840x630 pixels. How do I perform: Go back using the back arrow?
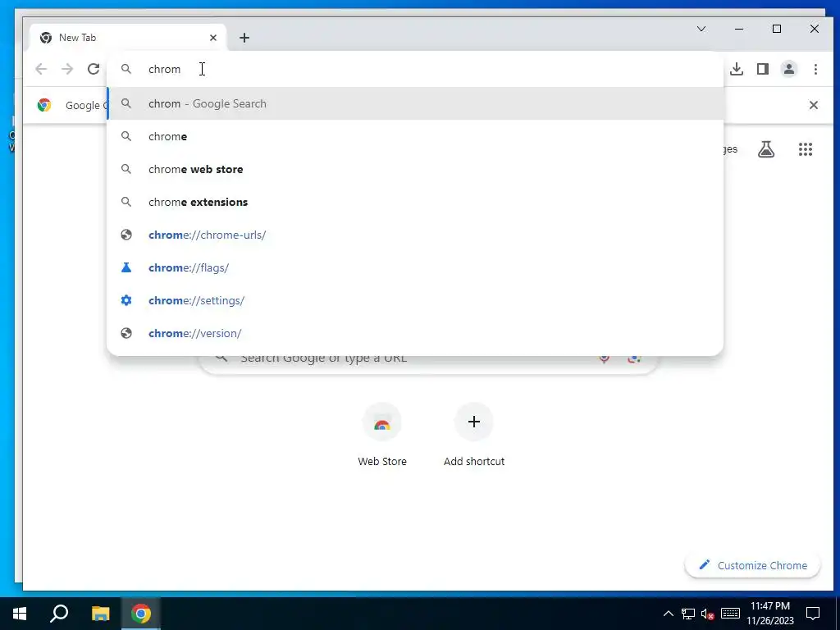41,69
